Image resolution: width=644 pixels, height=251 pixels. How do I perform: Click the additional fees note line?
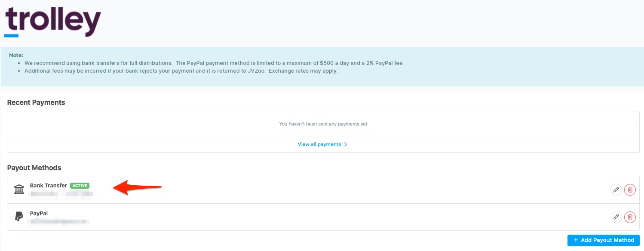(x=181, y=71)
